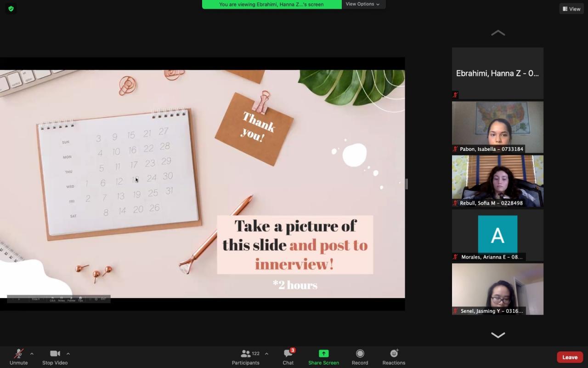Start recording the meeting
The image size is (588, 368).
click(360, 356)
